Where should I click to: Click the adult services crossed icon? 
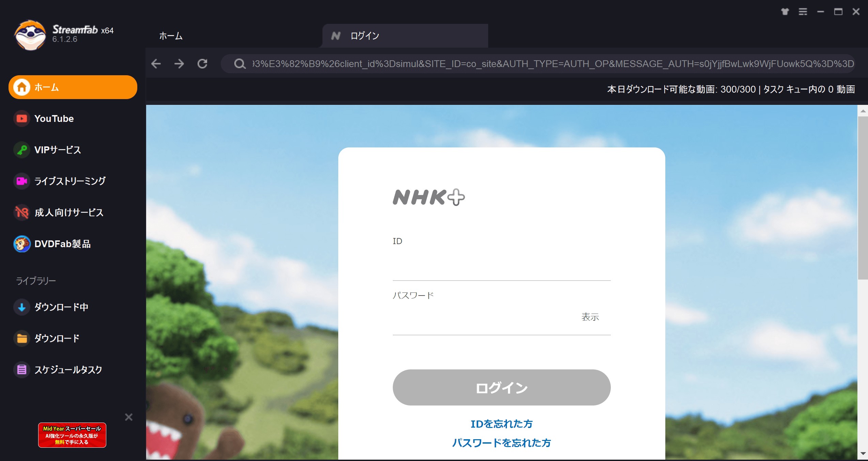pyautogui.click(x=22, y=212)
